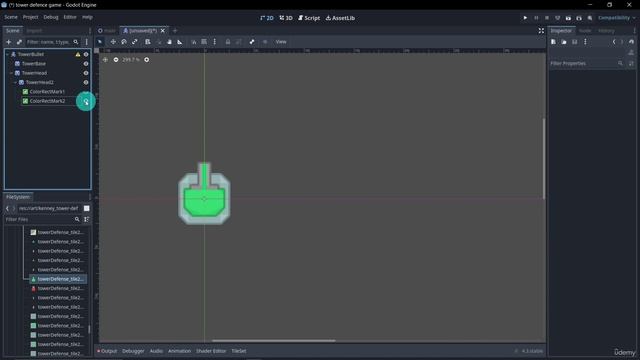Image resolution: width=640 pixels, height=360 pixels.
Task: Switch to the Node tab beside Inspector
Action: pos(585,31)
